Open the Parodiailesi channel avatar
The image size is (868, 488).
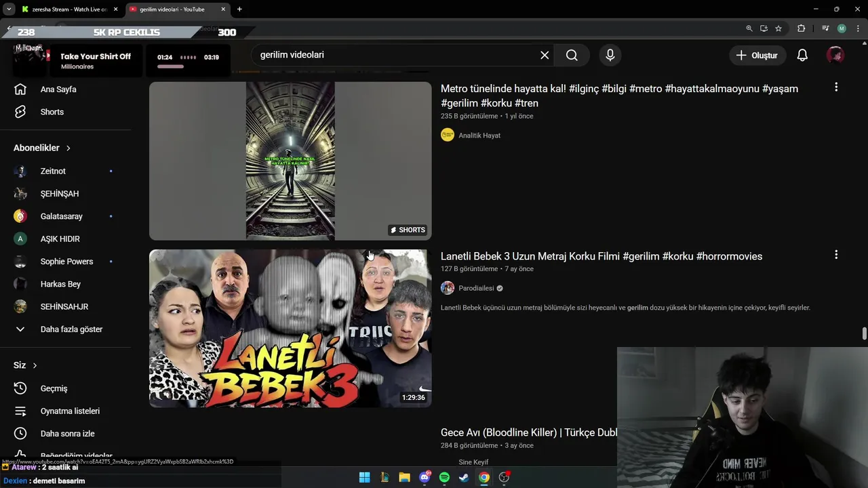(448, 288)
